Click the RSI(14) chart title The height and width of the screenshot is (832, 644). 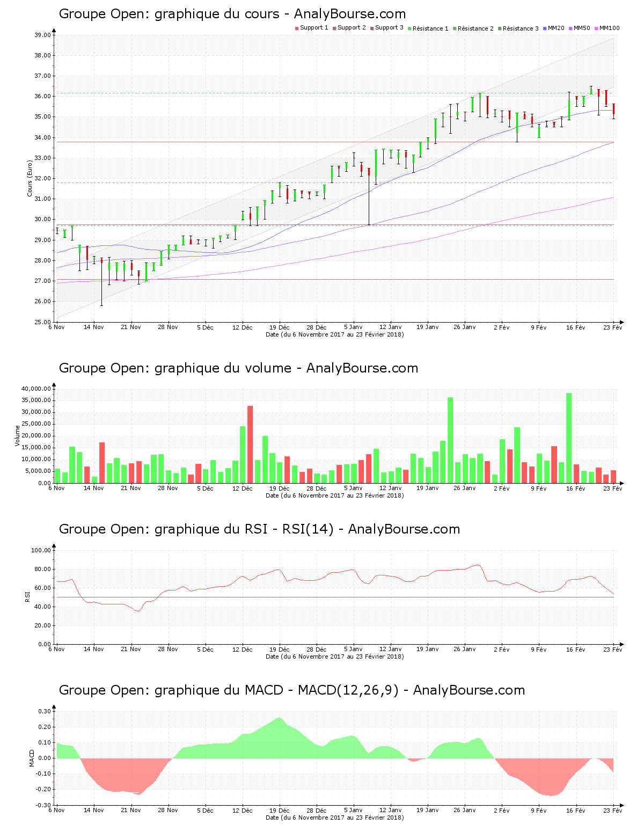pos(259,529)
